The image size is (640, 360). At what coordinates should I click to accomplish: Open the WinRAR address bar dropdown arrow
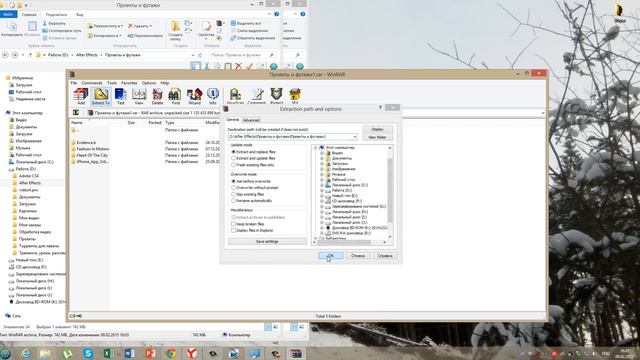point(542,113)
